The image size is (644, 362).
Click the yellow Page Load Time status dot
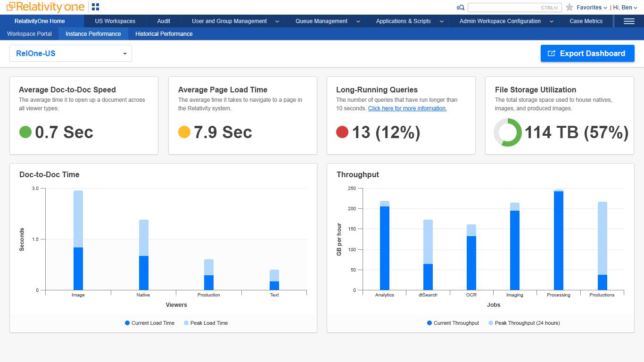[184, 132]
